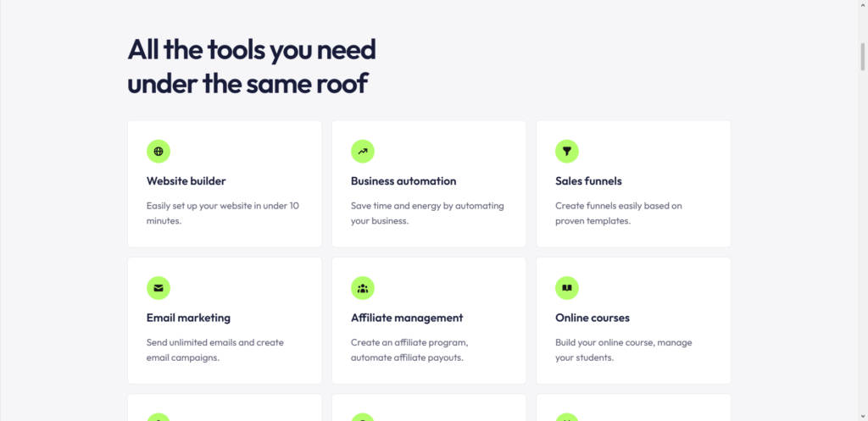Click the people icon for Affiliate management
Screen dimensions: 868x421
point(363,288)
